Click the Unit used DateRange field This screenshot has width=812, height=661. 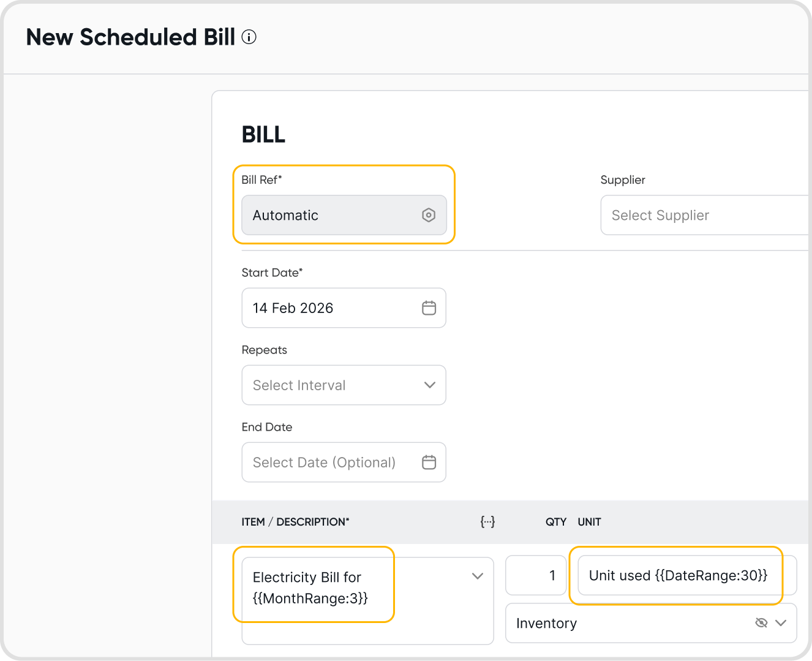(x=678, y=576)
